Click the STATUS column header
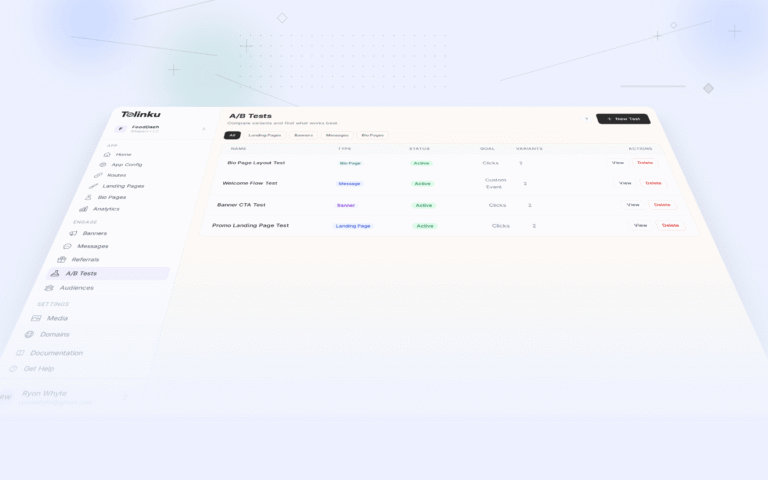Viewport: 768px width, 480px height. 419,148
